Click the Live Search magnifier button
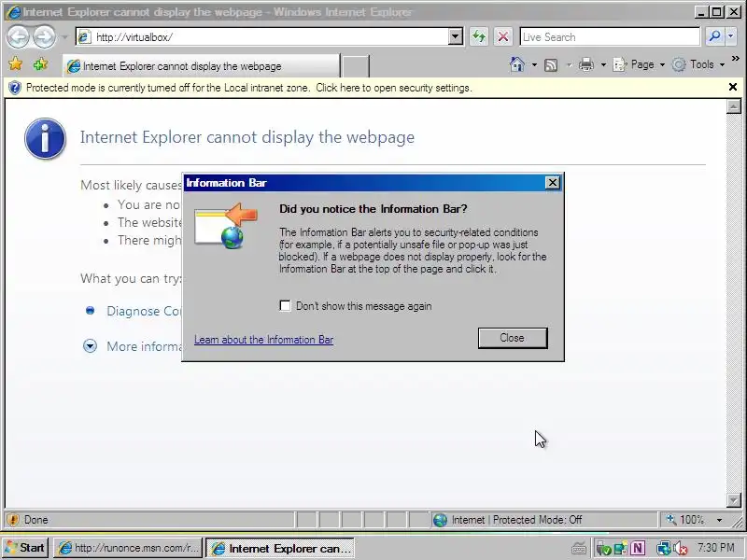 point(714,36)
